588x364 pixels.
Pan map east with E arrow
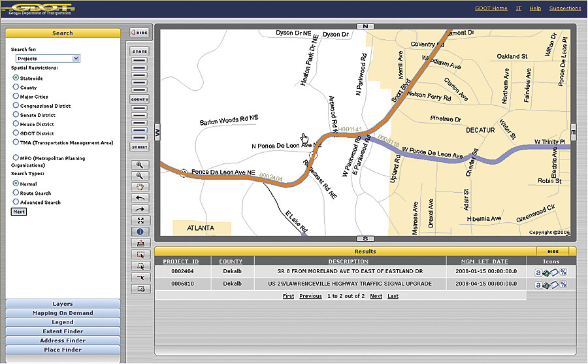574,133
